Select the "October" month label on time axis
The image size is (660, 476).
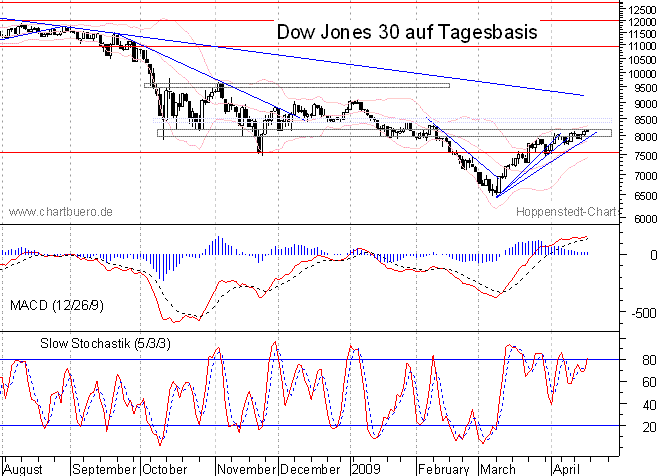[165, 469]
